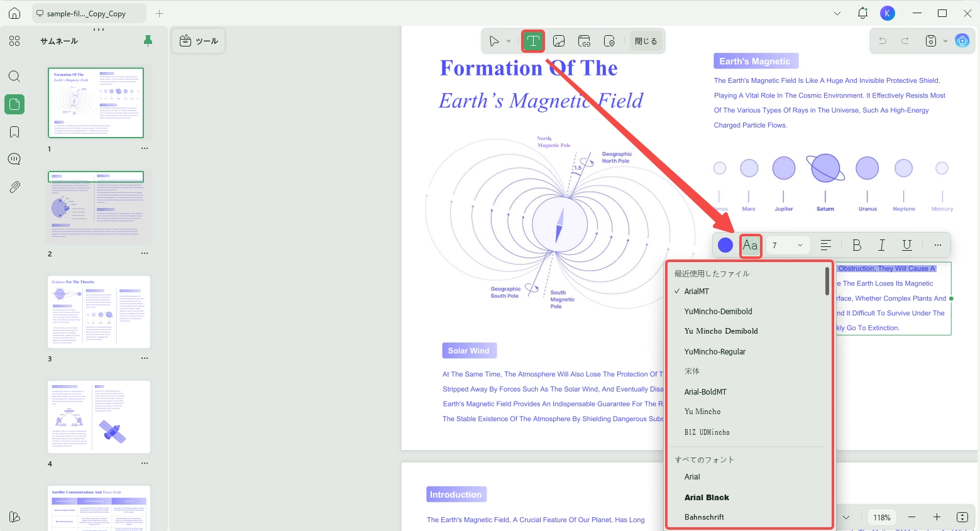Zoom out with minus button
Image resolution: width=980 pixels, height=531 pixels.
pos(911,517)
